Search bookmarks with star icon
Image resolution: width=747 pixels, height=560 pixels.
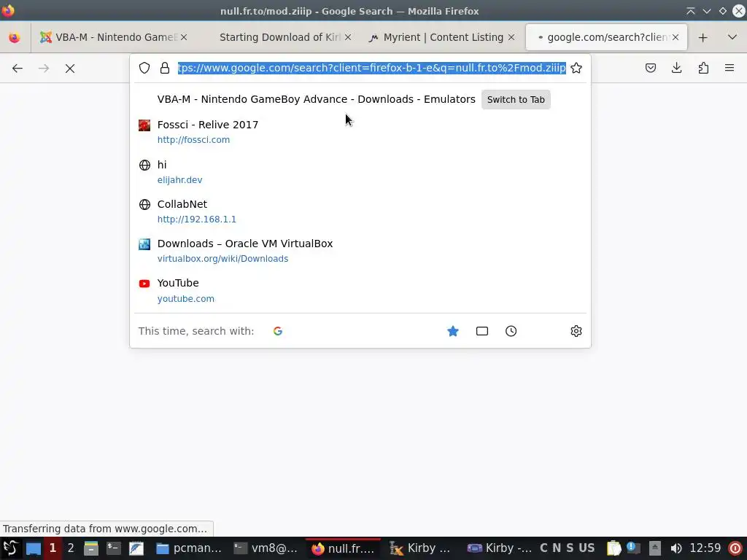(453, 332)
